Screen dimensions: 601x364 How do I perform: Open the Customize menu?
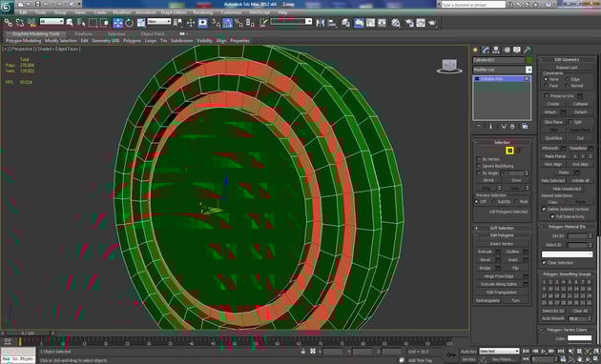pyautogui.click(x=231, y=12)
